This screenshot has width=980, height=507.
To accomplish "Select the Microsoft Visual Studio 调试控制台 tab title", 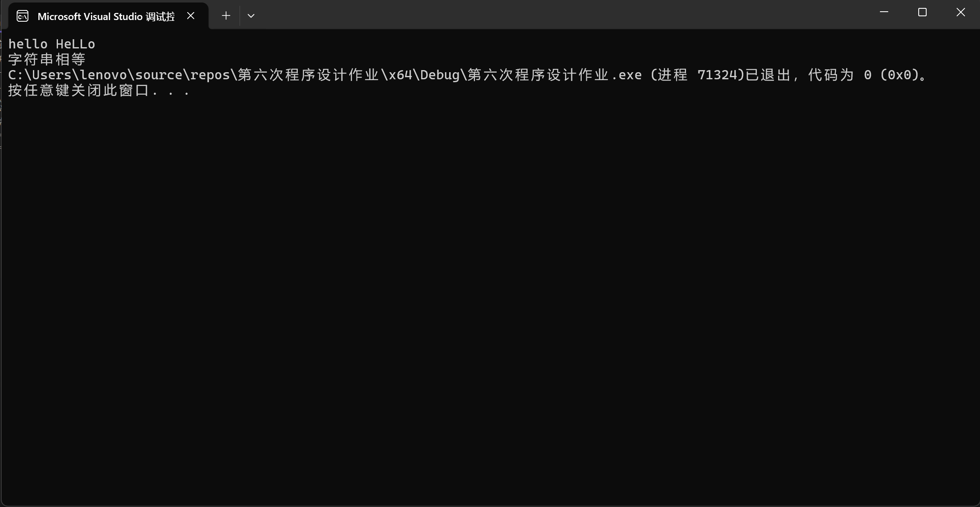I will 106,16.
